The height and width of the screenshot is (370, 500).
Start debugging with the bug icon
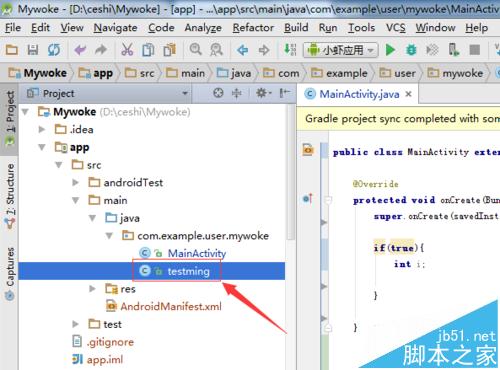tap(411, 50)
